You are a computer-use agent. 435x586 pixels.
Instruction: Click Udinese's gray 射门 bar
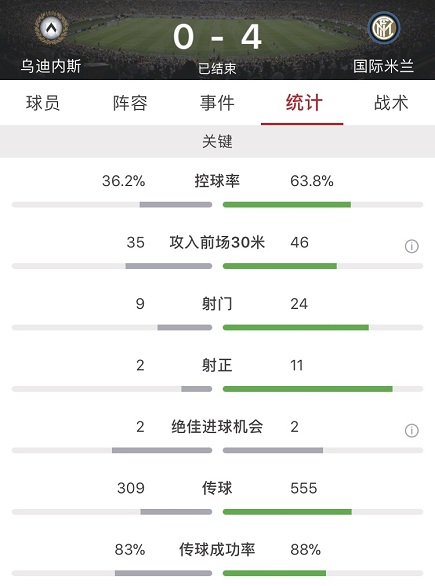[x=185, y=327]
